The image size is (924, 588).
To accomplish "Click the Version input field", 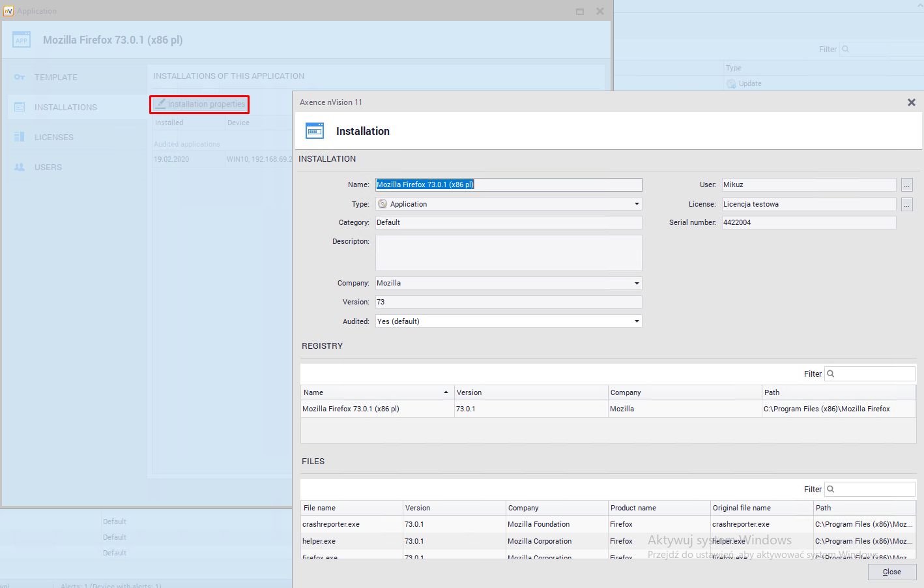I will coord(508,302).
